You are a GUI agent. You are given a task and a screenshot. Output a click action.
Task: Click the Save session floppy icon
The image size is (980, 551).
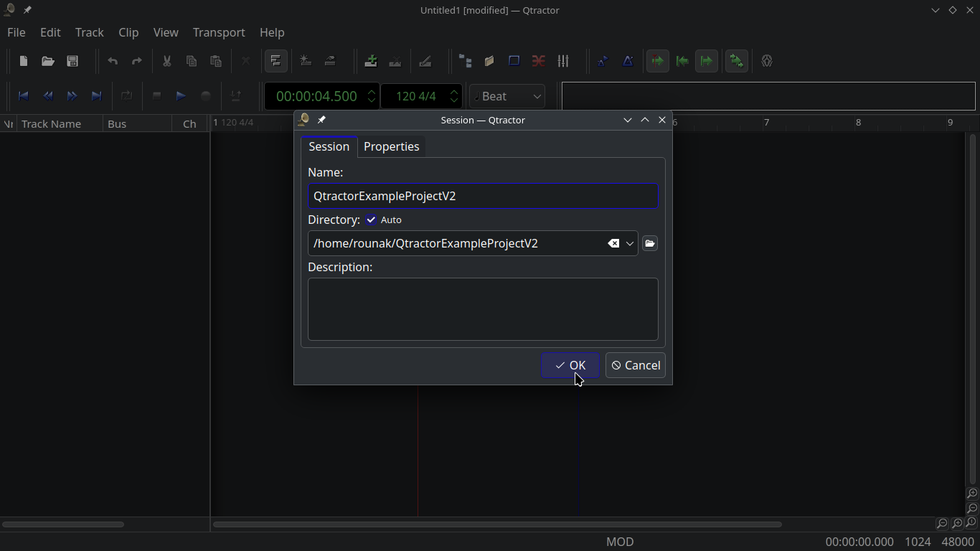[x=72, y=62]
